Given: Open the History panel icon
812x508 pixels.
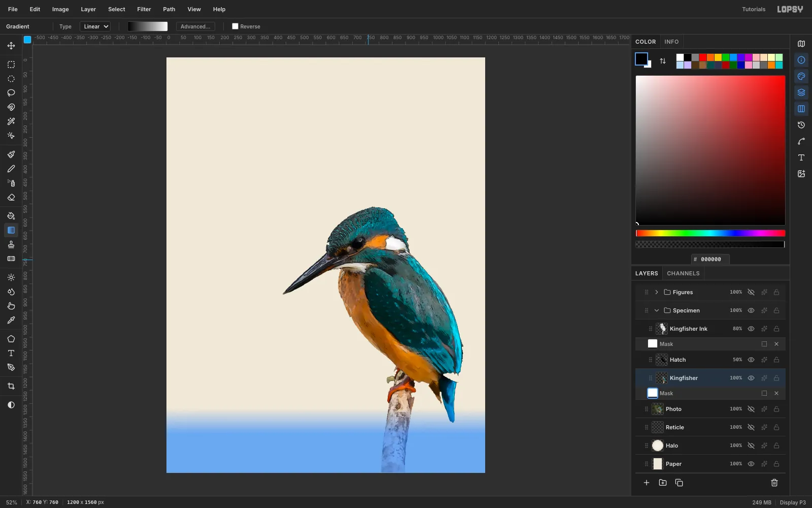Looking at the screenshot, I should click(801, 125).
